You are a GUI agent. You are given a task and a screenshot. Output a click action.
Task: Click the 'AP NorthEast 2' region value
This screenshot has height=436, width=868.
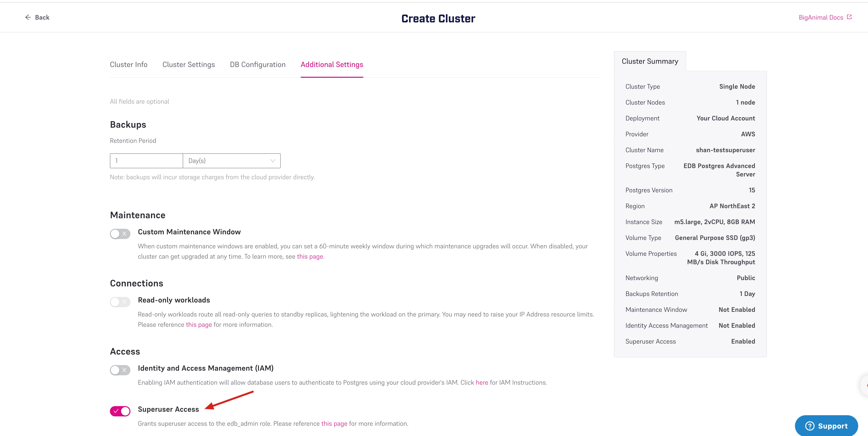click(732, 206)
